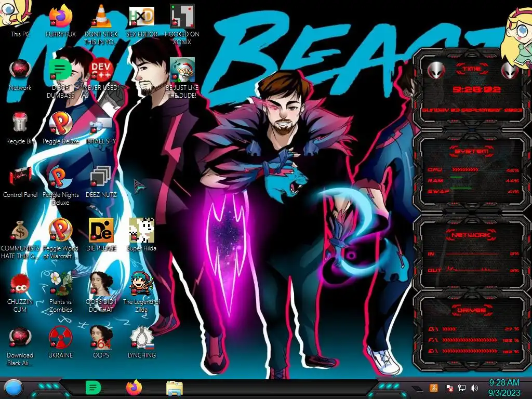Open File Explorer from the taskbar
The height and width of the screenshot is (399, 532).
point(175,388)
